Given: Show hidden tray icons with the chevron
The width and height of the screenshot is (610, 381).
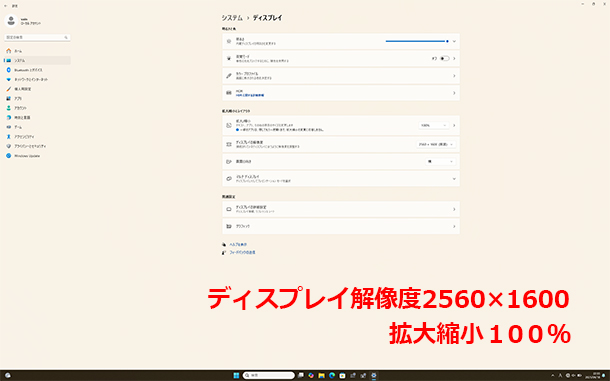Looking at the screenshot, I should [552, 376].
